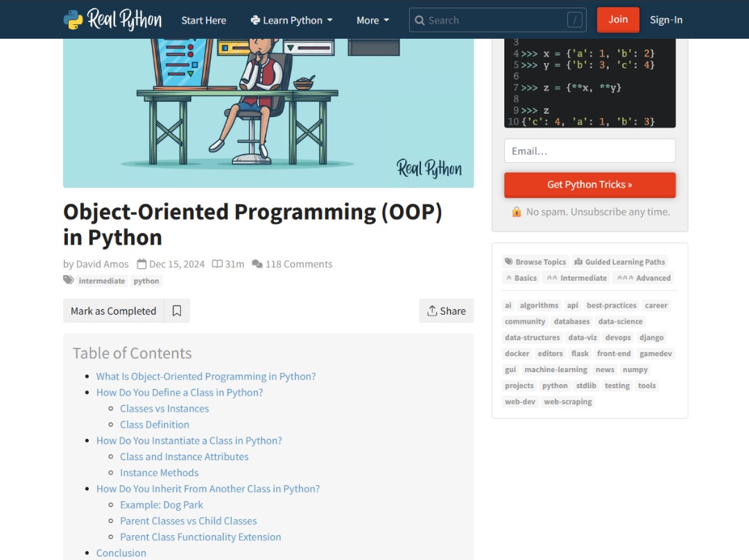Open the Example: Dog Park section link

[x=162, y=505]
